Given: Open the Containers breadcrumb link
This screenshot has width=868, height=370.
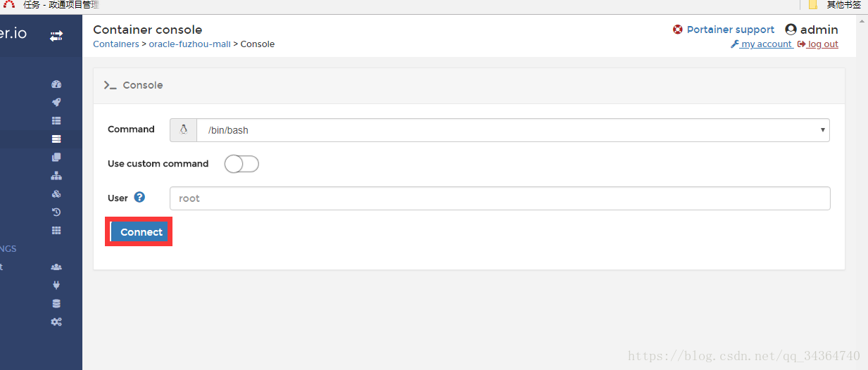Looking at the screenshot, I should (116, 44).
